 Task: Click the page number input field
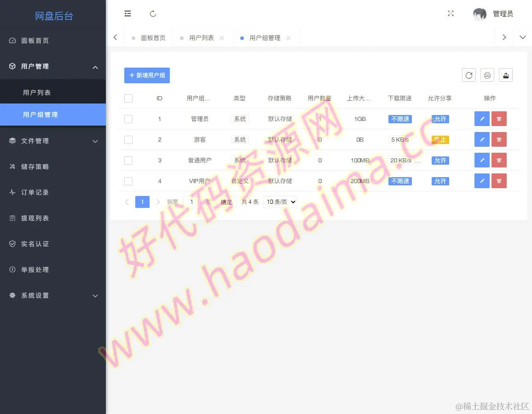click(191, 201)
